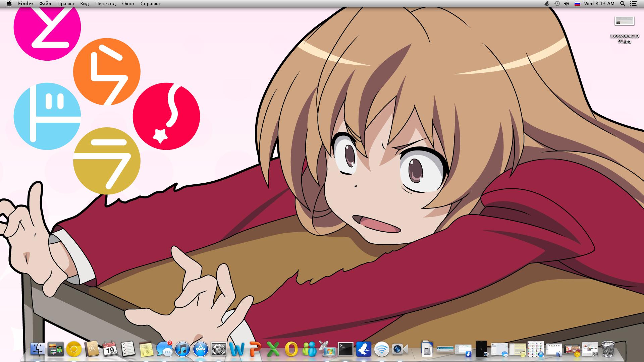Show Notification Center list icon
Image resolution: width=644 pixels, height=362 pixels.
[634, 4]
